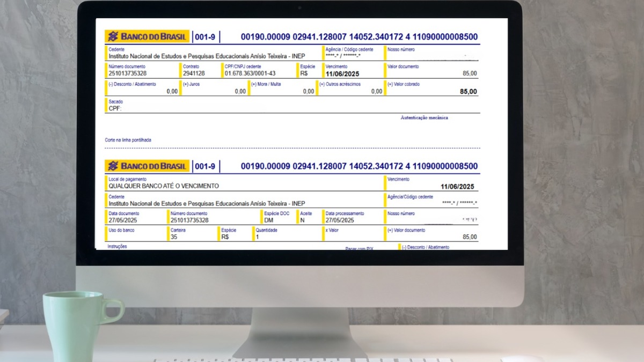Screen dimensions: 644x362
Task: Click the 'Valor documento' amount above Valor cobrado
Action: (x=470, y=73)
